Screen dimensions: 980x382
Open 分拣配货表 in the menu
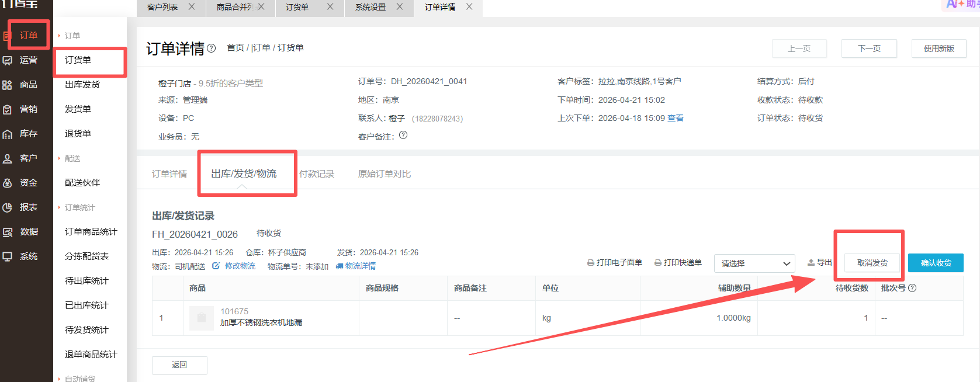(x=86, y=256)
